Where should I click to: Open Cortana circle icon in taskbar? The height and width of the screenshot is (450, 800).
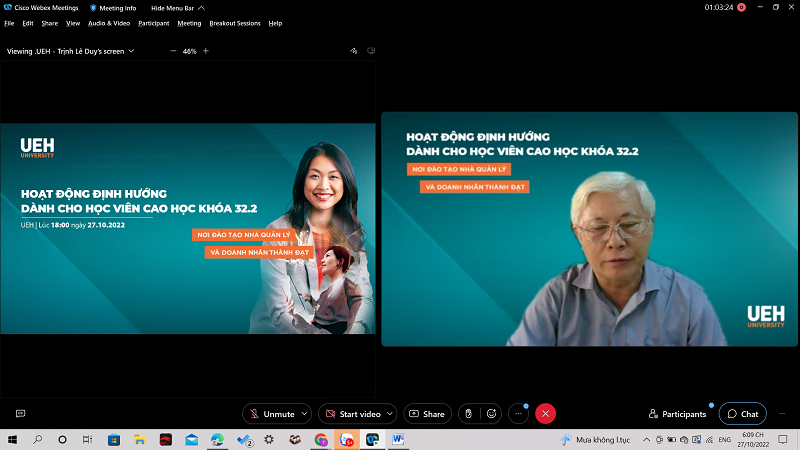(x=62, y=440)
